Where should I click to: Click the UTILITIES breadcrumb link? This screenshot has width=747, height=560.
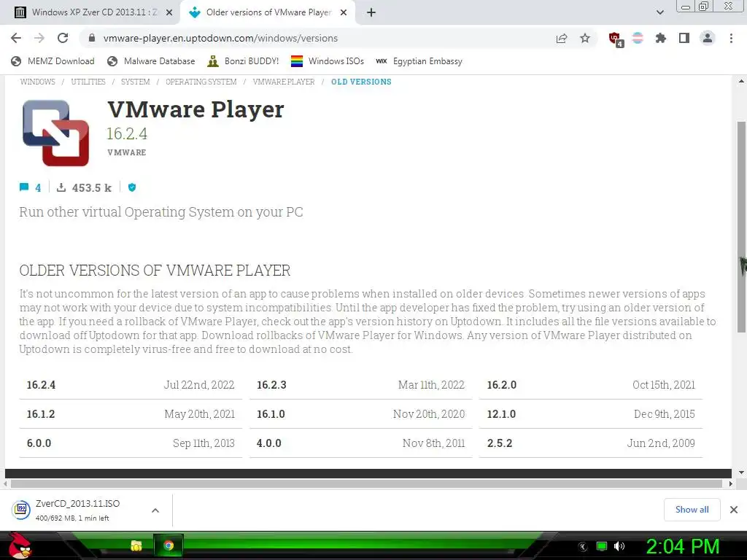coord(88,82)
